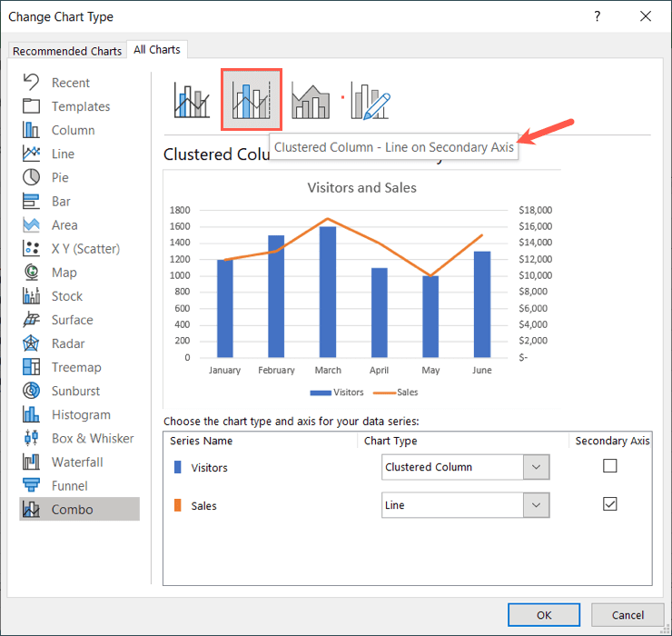Viewport: 672px width, 636px height.
Task: Choose the Column chart type icon
Action: click(31, 130)
